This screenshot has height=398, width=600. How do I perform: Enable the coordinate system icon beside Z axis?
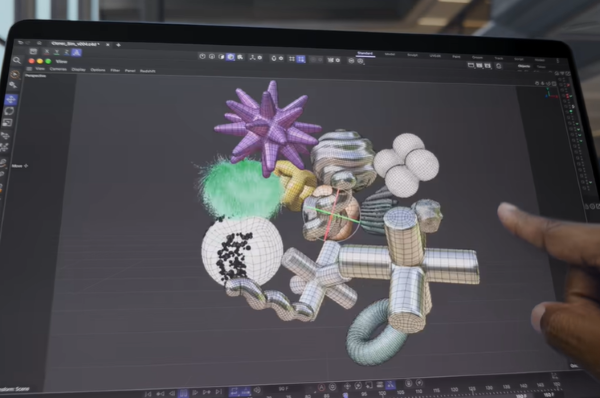click(77, 53)
